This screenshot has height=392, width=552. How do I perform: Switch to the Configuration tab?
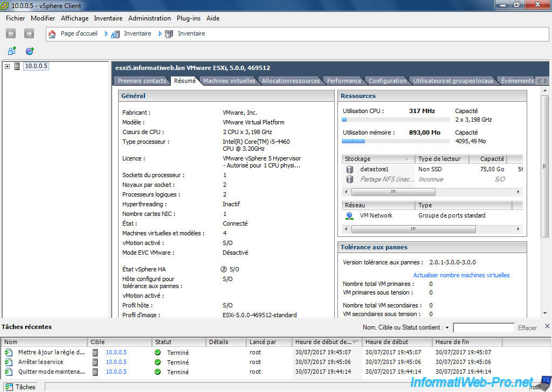(x=387, y=81)
